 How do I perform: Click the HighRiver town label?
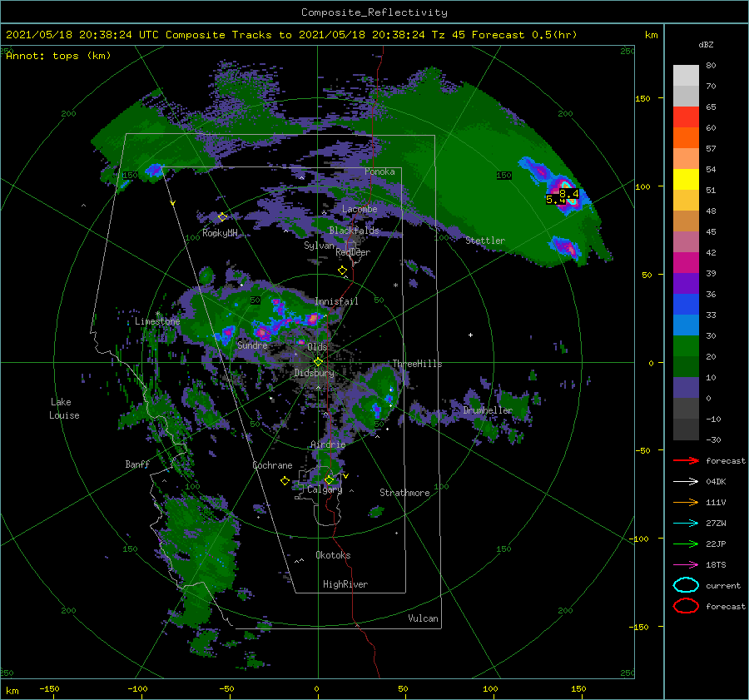point(345,584)
